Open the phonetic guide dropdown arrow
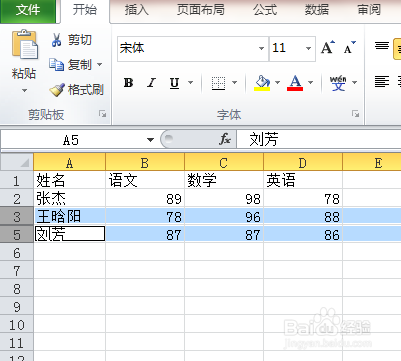Image resolution: width=401 pixels, height=361 pixels. (x=354, y=82)
